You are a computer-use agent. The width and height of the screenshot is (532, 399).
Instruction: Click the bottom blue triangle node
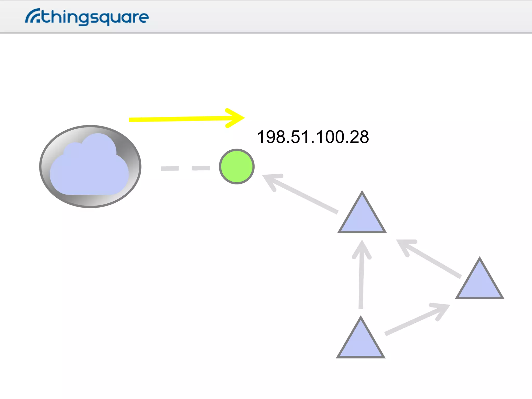tap(361, 343)
